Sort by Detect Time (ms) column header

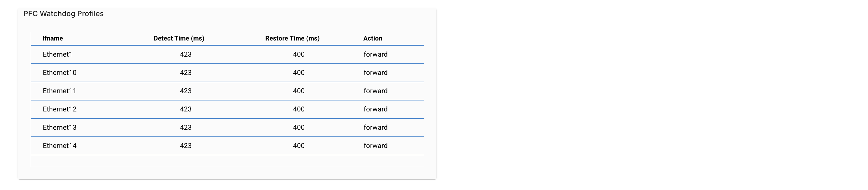click(x=179, y=38)
